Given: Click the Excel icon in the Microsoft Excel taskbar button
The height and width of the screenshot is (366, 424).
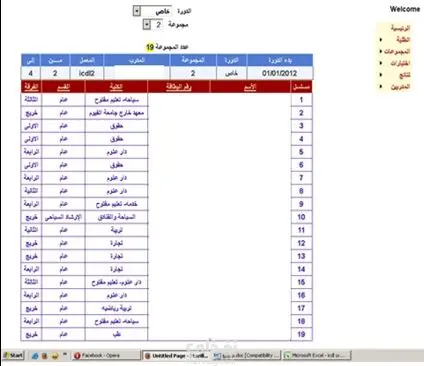Looking at the screenshot, I should click(287, 356).
